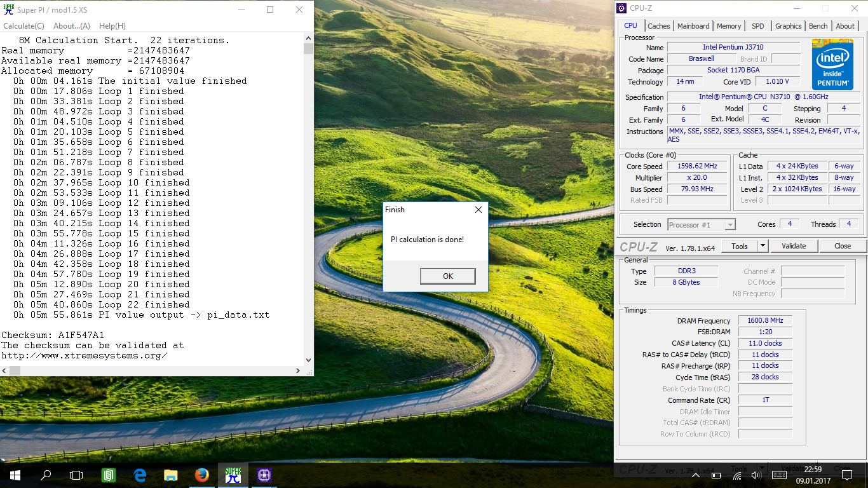The image size is (868, 488).
Task: Expand the Tools dropdown arrow
Action: click(763, 246)
